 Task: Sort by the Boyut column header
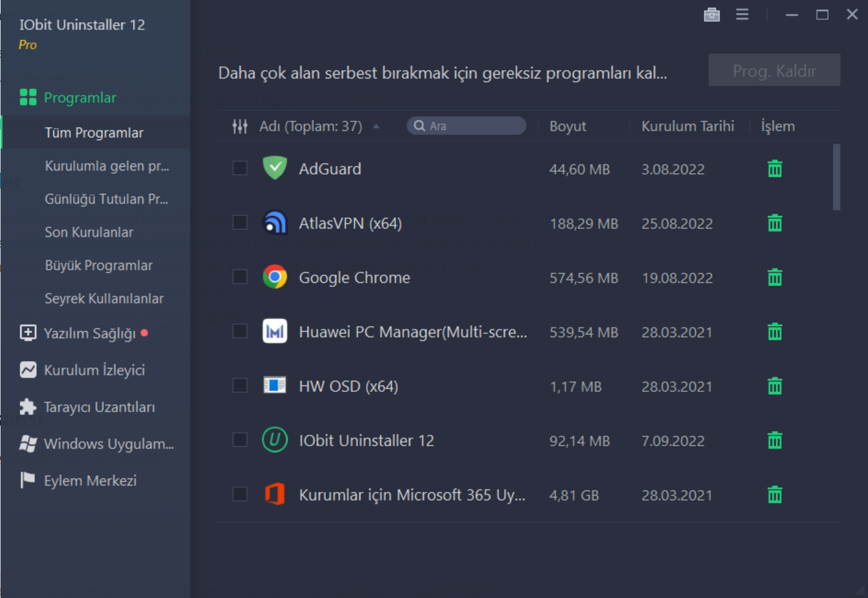pyautogui.click(x=568, y=126)
